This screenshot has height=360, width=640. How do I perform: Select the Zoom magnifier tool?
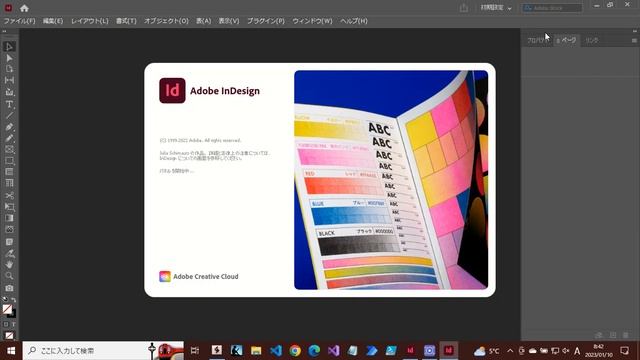pos(9,276)
